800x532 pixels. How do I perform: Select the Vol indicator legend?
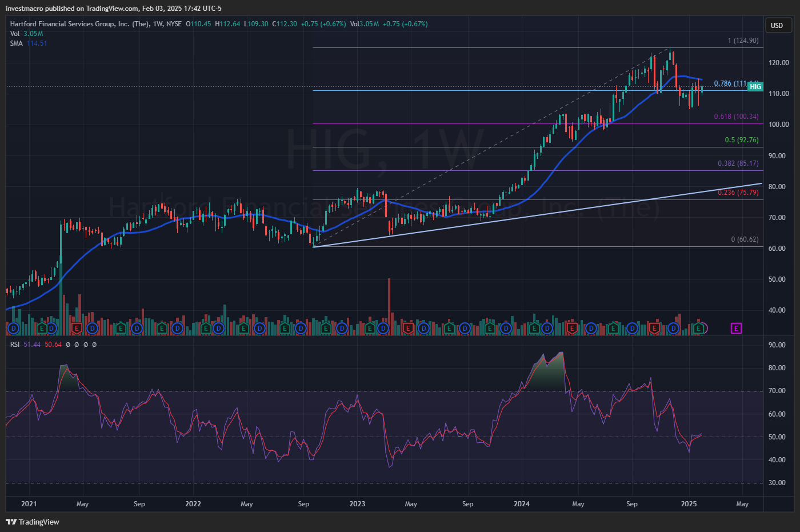point(15,34)
